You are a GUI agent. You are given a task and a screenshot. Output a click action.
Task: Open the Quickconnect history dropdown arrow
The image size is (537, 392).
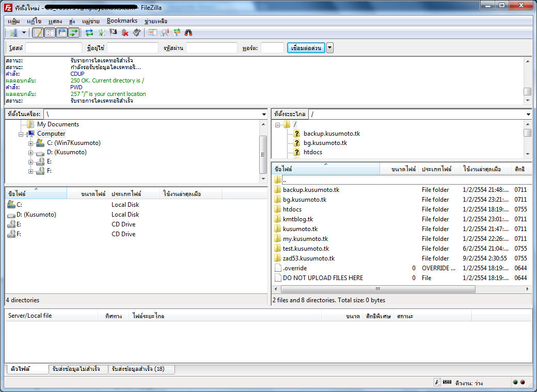point(330,48)
